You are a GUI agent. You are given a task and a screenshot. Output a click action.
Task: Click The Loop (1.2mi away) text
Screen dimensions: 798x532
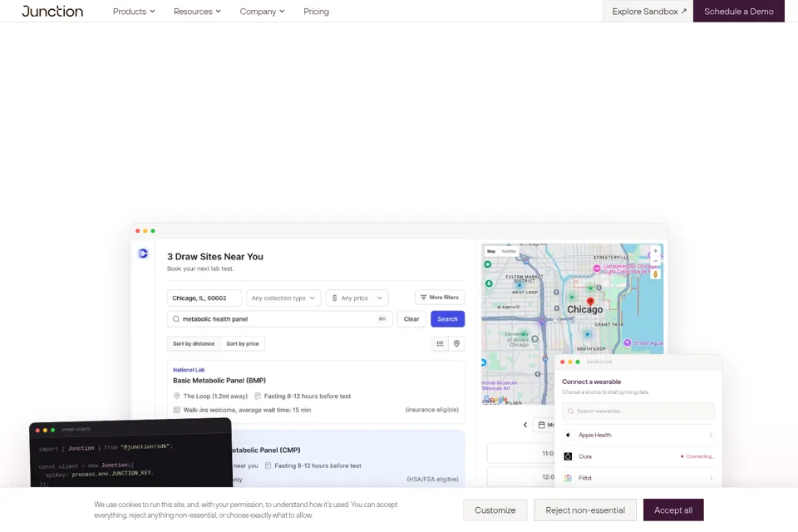pos(215,396)
